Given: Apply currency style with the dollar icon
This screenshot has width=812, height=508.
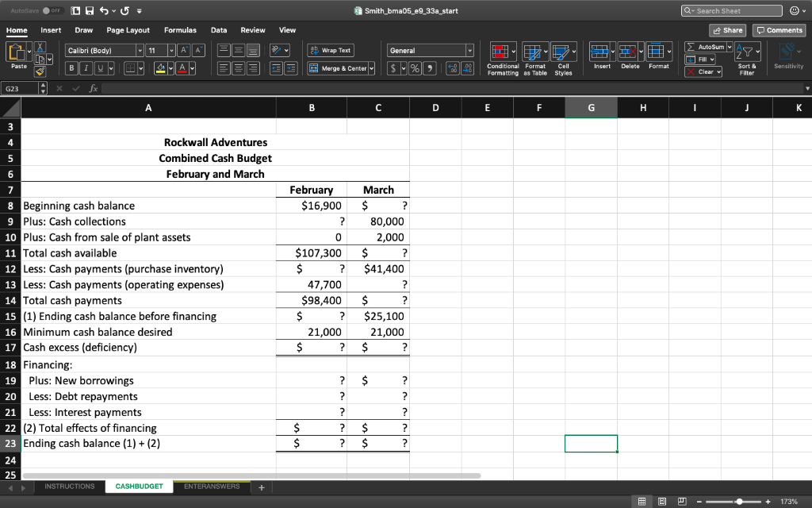Looking at the screenshot, I should click(x=393, y=68).
